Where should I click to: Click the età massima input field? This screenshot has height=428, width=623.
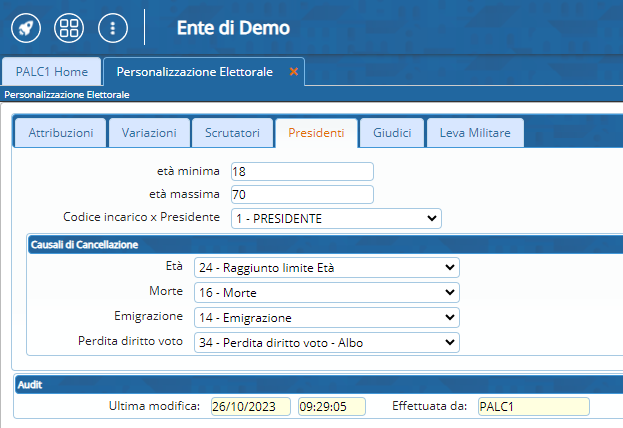(x=301, y=194)
